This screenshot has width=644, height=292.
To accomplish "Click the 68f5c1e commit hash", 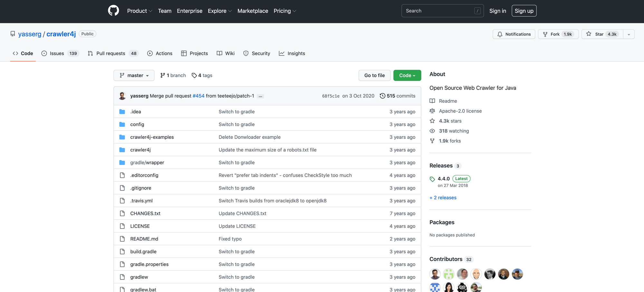I will (x=331, y=96).
